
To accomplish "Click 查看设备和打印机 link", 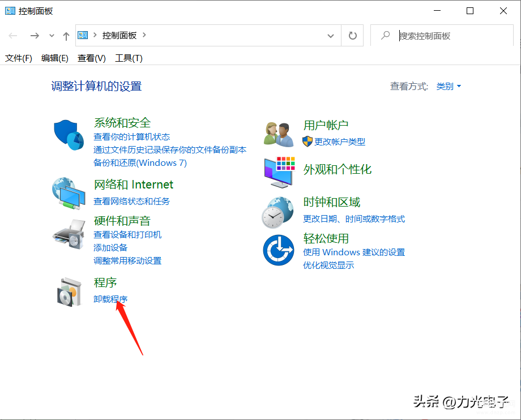I will pos(127,235).
